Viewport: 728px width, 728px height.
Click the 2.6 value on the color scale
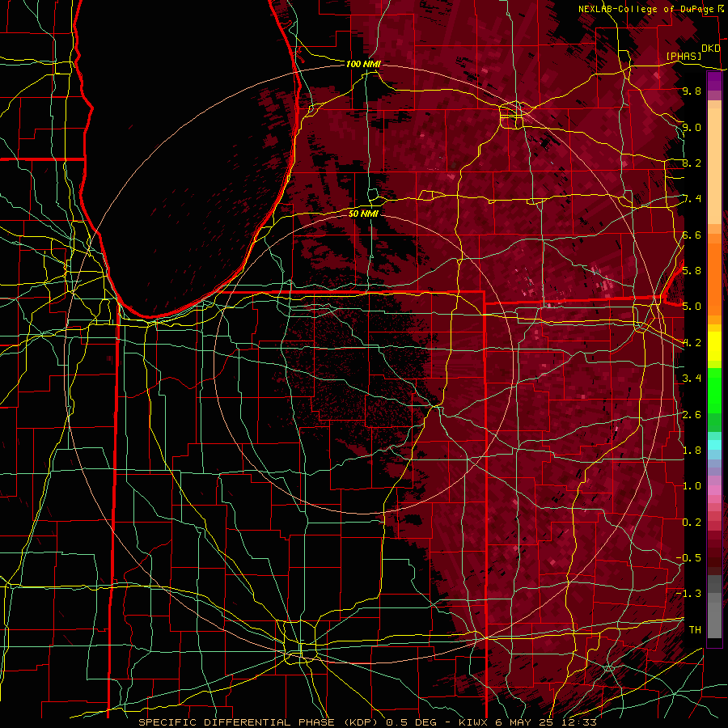[x=692, y=414]
